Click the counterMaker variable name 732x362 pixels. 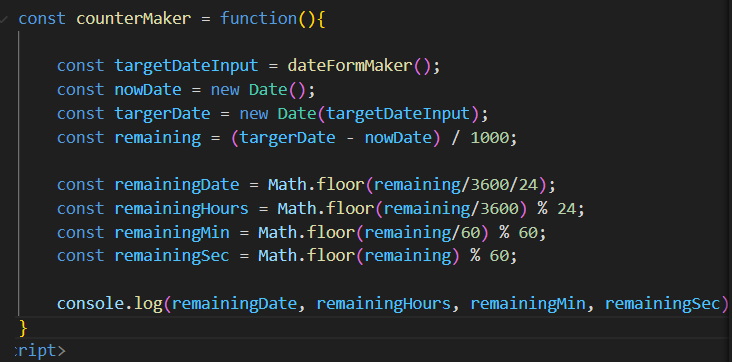[134, 19]
